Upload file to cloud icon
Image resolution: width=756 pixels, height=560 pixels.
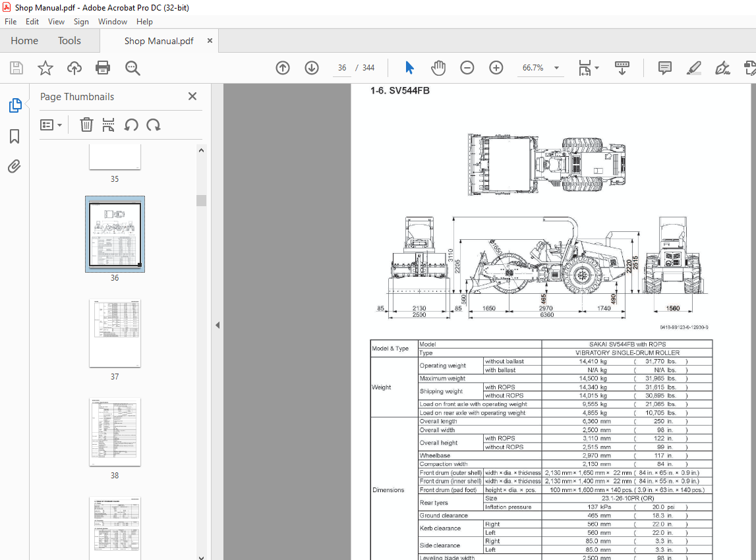point(74,68)
